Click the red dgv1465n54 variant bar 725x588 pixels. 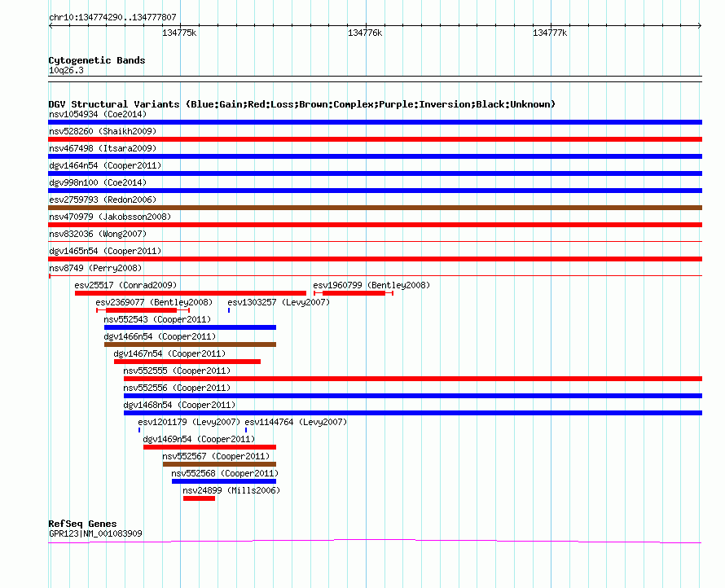point(375,259)
